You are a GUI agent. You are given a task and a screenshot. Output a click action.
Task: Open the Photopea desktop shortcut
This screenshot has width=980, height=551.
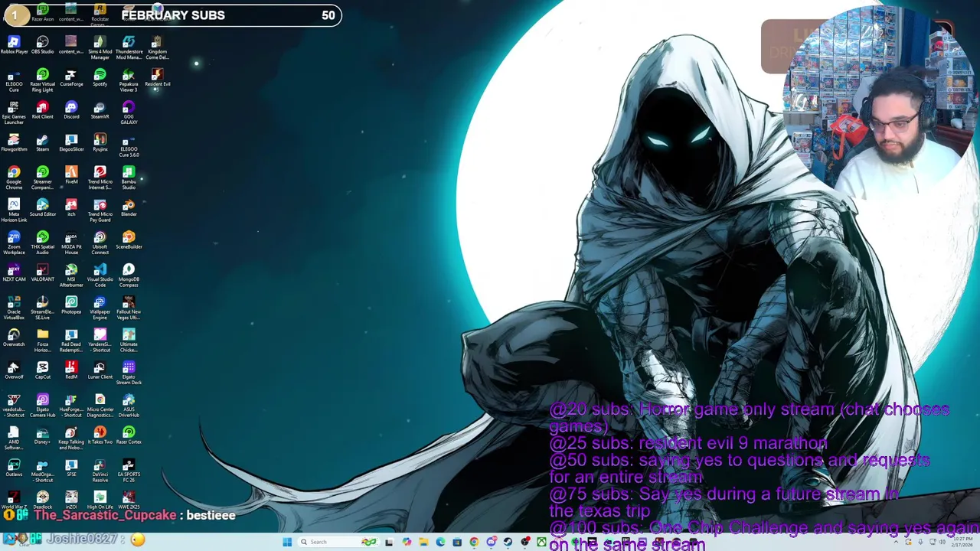point(71,305)
